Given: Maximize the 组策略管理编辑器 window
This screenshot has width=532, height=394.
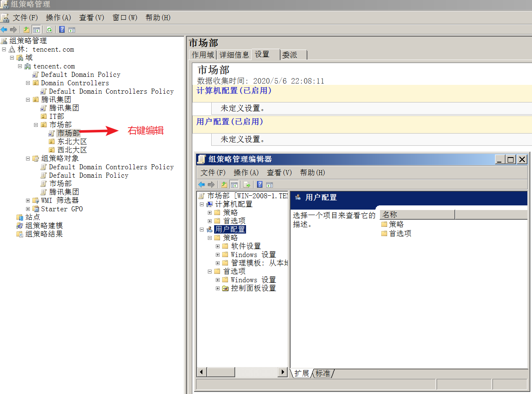Looking at the screenshot, I should pyautogui.click(x=511, y=160).
